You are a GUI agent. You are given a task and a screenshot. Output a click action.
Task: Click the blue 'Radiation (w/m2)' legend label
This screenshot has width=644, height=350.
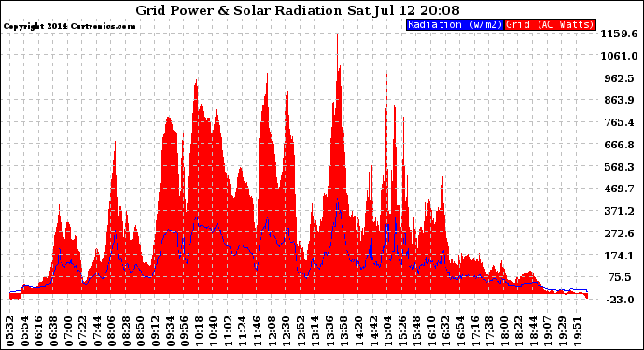pos(455,24)
